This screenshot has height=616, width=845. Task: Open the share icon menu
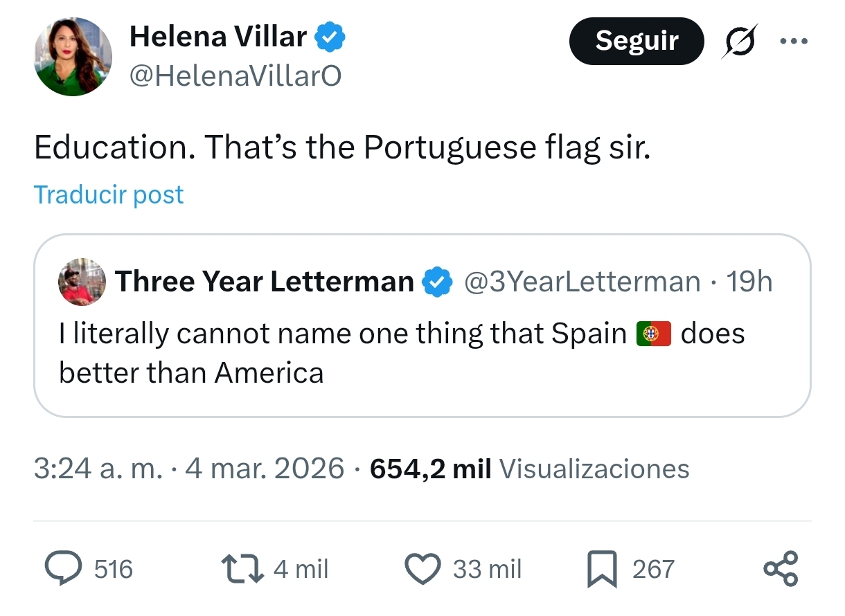click(x=781, y=569)
